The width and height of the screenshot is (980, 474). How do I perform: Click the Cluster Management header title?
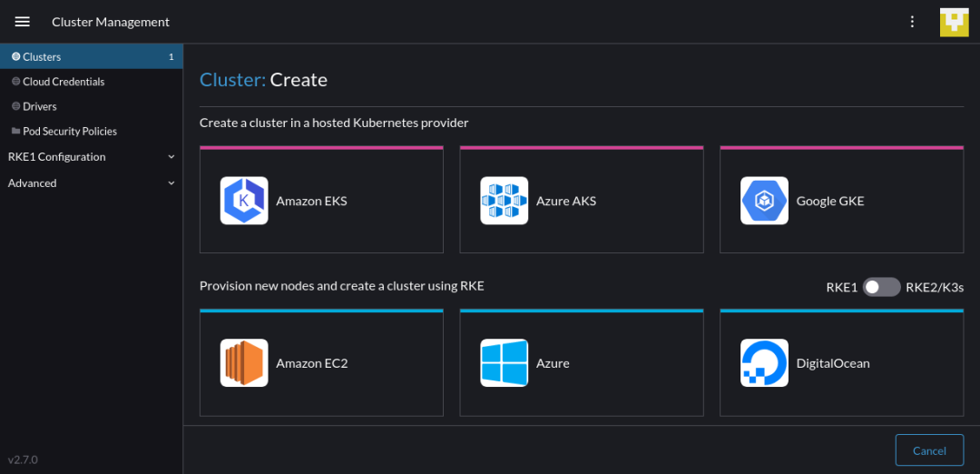pyautogui.click(x=111, y=22)
